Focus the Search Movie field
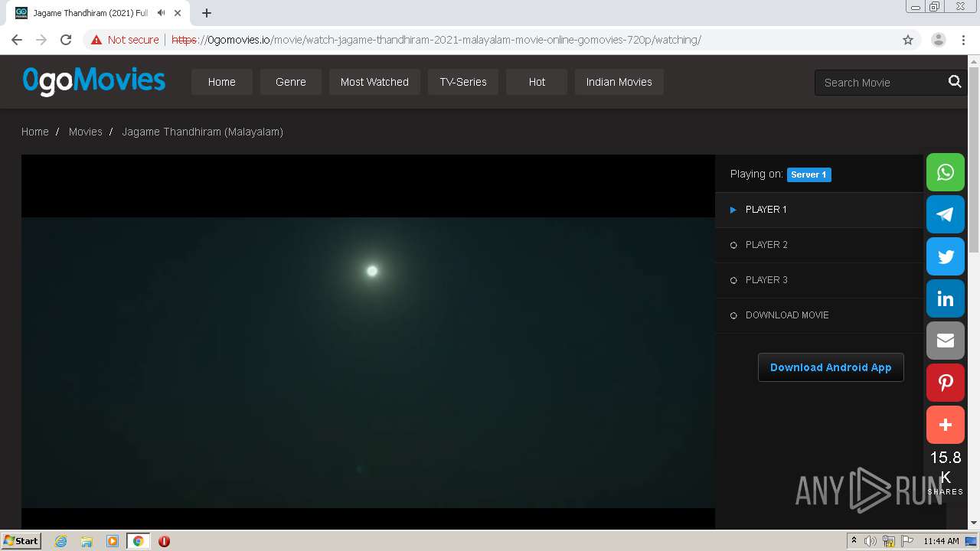 tap(880, 82)
